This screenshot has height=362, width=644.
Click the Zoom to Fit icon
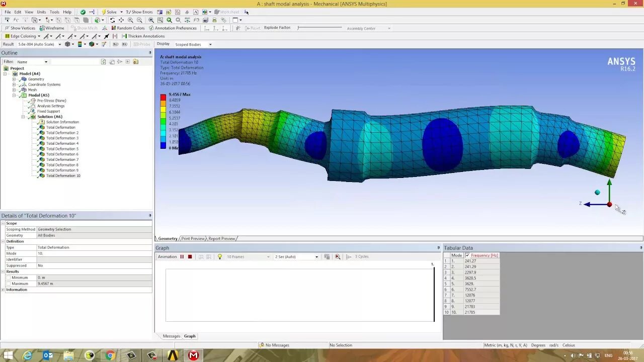click(151, 20)
